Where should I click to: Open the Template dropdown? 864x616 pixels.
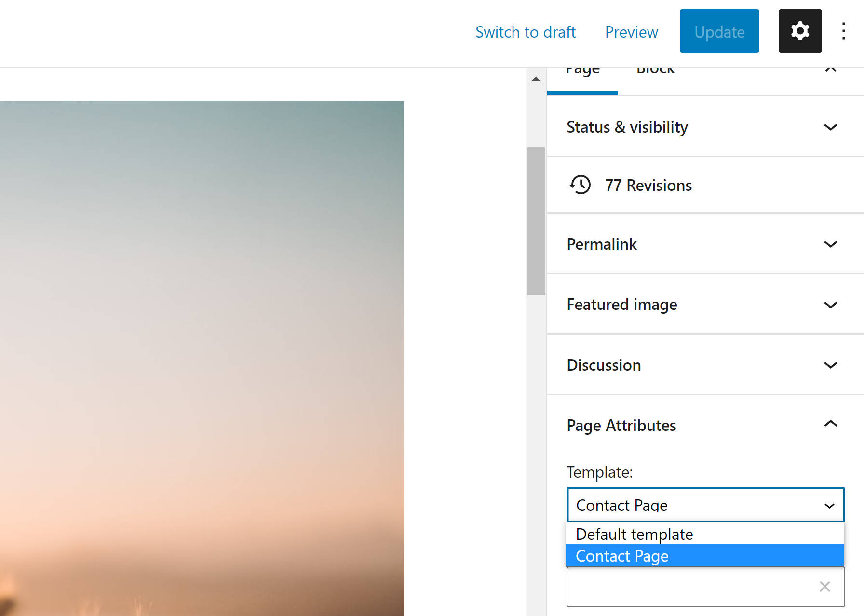point(705,505)
